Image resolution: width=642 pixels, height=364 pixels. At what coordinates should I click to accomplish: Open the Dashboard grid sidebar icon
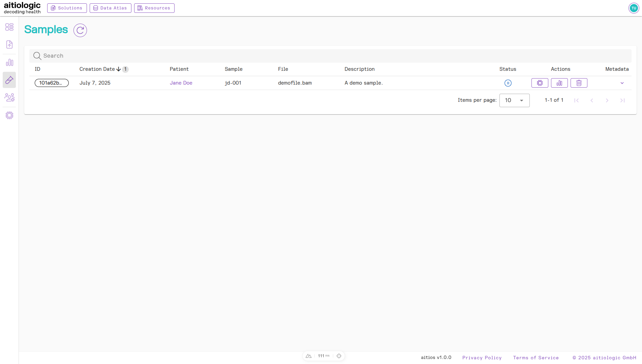tap(9, 27)
